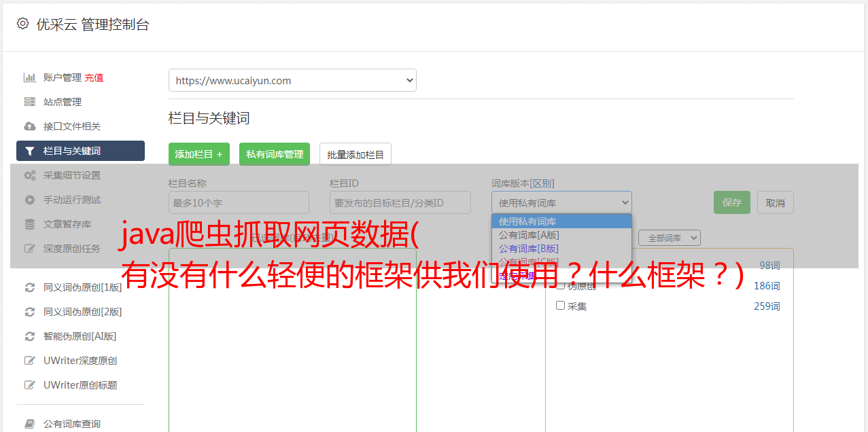Click the edit icon for UWriter原创标题
This screenshot has width=868, height=432.
click(29, 385)
